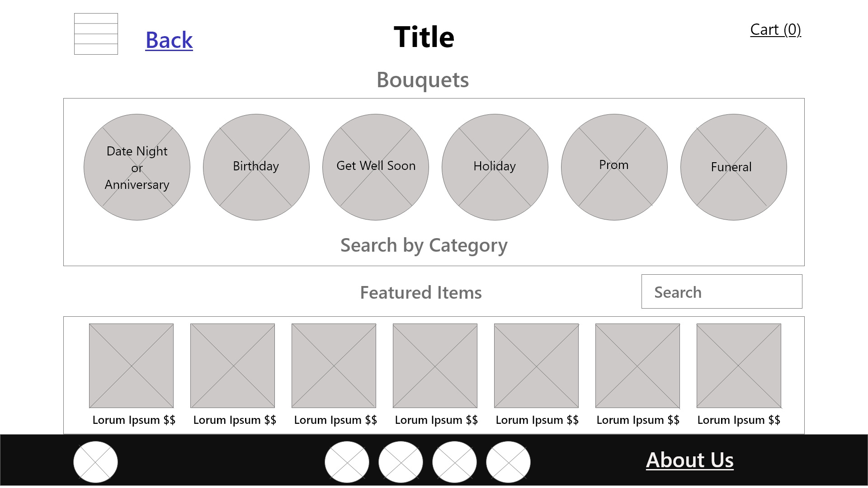The image size is (868, 488).
Task: Click the first of four centered footer icons
Action: point(347,462)
